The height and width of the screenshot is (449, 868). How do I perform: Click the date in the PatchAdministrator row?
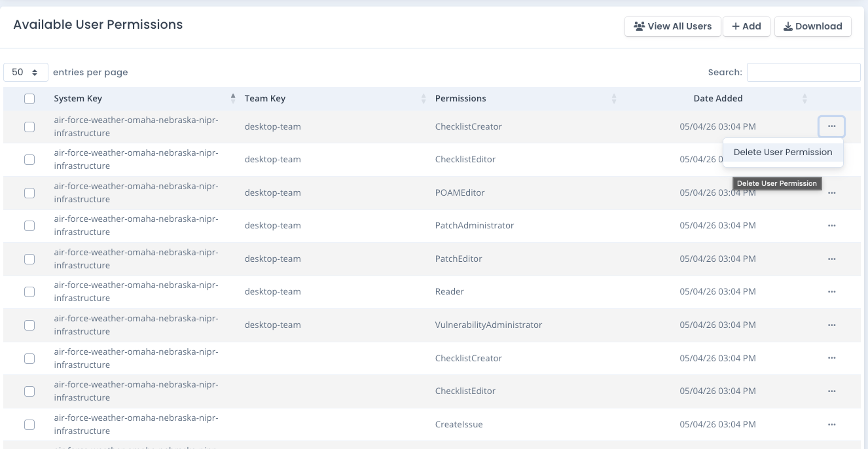(x=718, y=225)
